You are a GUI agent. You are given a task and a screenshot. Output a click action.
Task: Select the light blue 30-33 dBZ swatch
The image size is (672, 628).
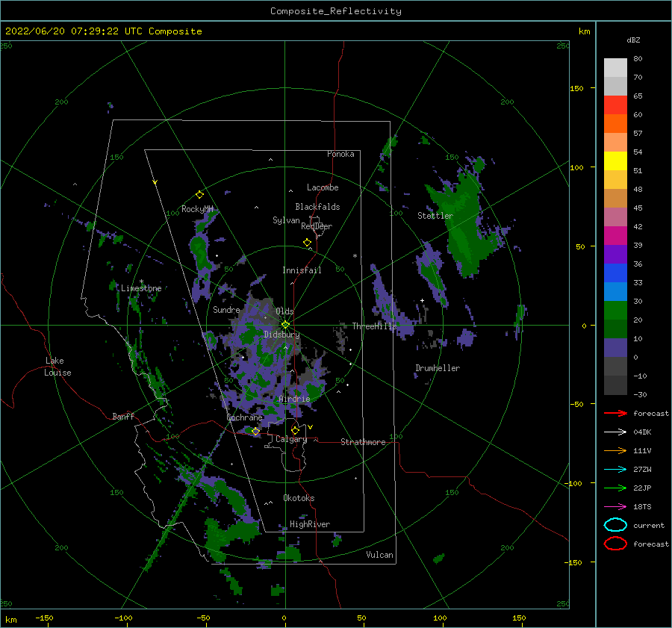pyautogui.click(x=615, y=292)
